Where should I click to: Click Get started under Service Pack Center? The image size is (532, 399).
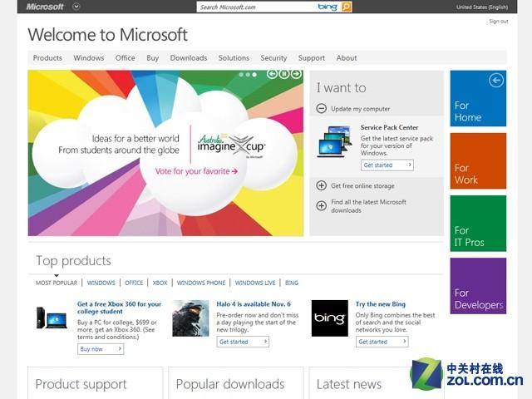[x=387, y=165]
